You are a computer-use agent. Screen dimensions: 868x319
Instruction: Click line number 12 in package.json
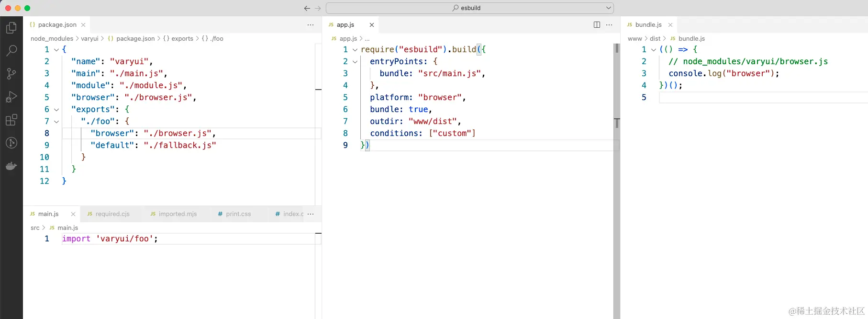click(x=45, y=181)
